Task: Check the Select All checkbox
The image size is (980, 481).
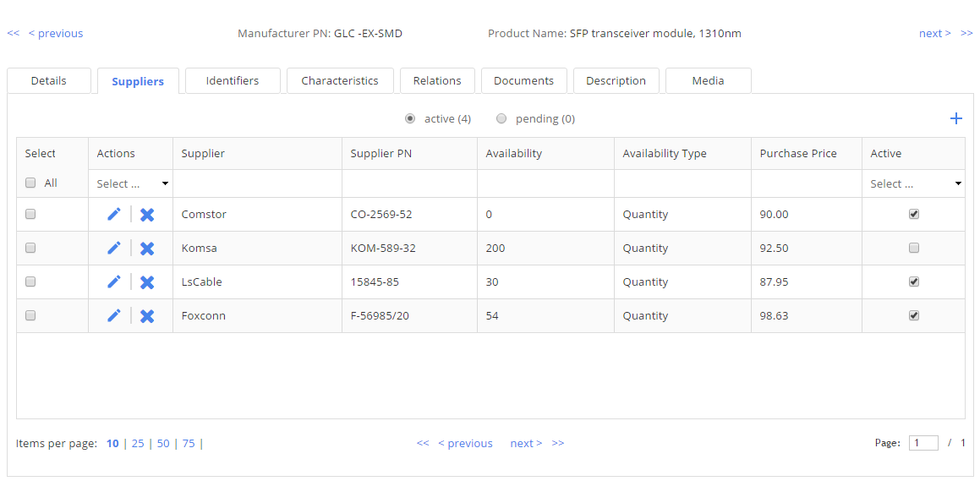Action: pyautogui.click(x=30, y=183)
